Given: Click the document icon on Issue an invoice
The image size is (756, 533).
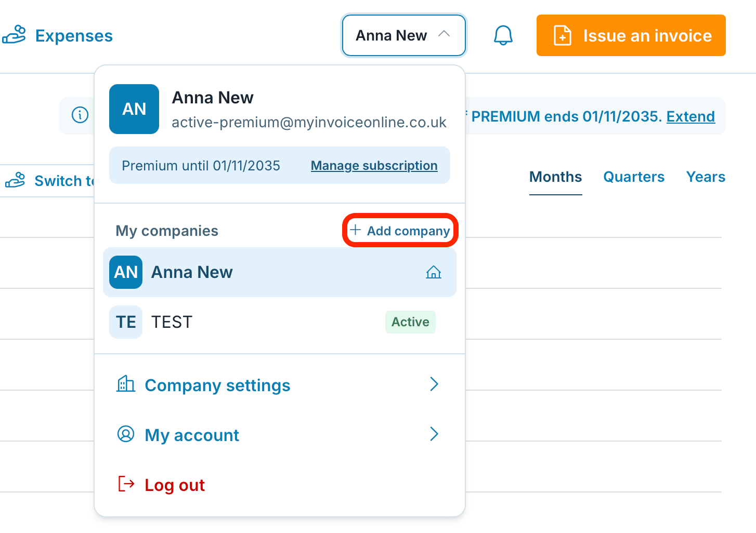Looking at the screenshot, I should [x=563, y=35].
